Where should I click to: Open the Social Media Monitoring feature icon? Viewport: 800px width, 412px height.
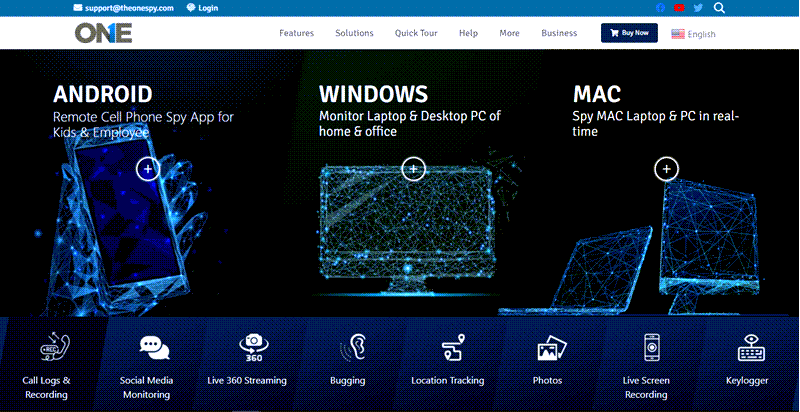click(154, 348)
